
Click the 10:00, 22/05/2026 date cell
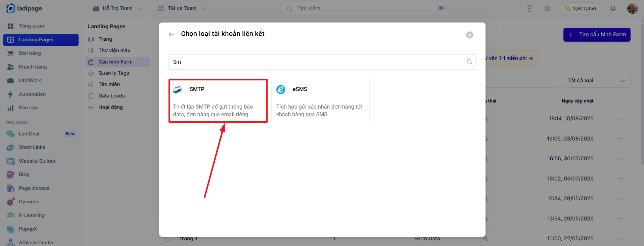[570, 238]
